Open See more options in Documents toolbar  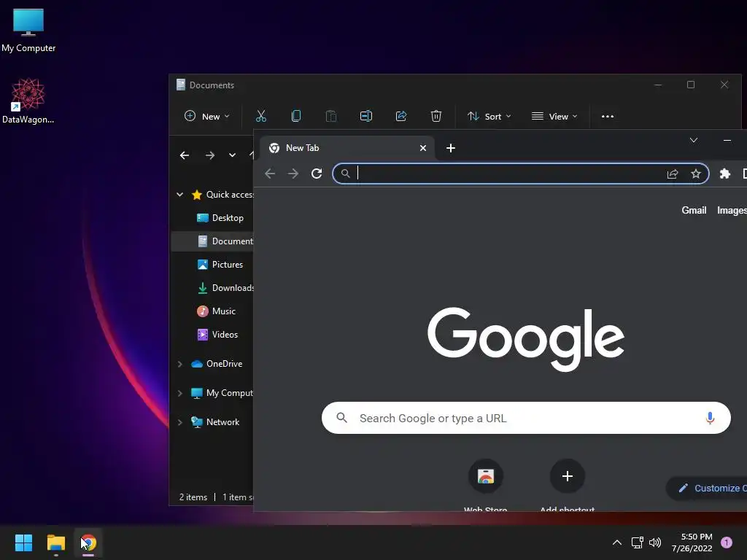pyautogui.click(x=608, y=116)
